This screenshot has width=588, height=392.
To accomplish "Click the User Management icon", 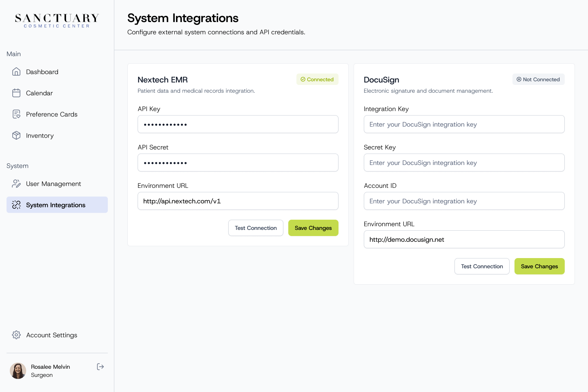I will tap(16, 184).
